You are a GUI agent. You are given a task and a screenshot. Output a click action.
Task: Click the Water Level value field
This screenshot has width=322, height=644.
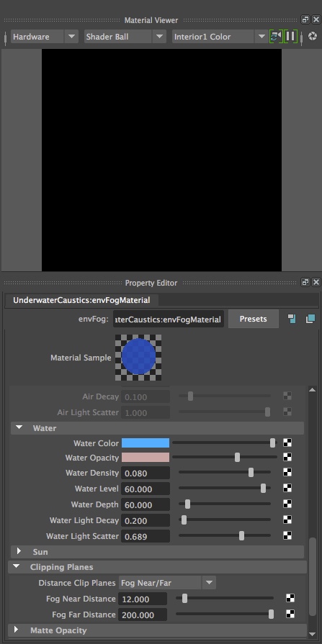[146, 489]
